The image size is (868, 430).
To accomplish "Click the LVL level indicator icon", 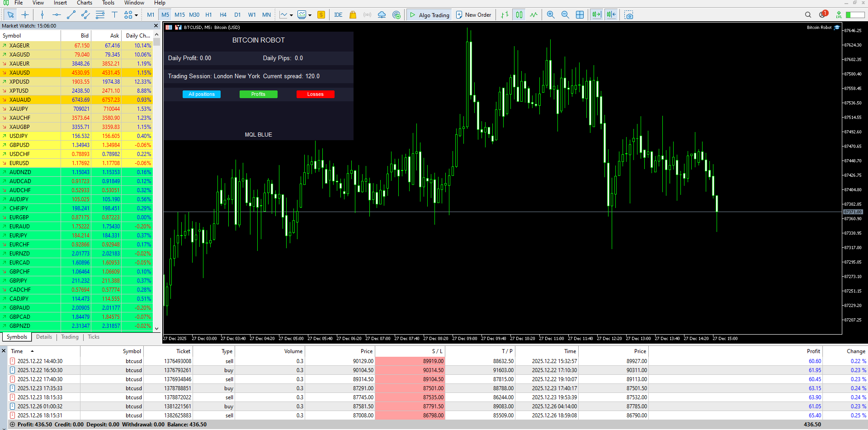I will tap(839, 15).
